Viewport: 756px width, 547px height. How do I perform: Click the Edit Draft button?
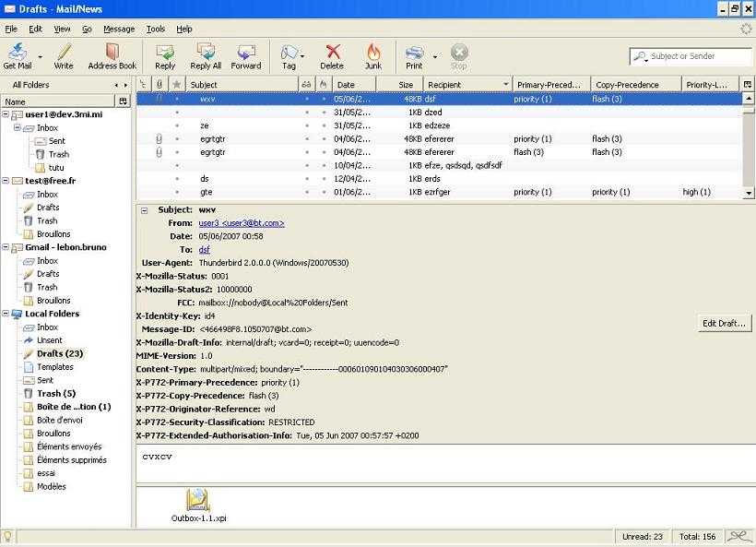tap(723, 323)
